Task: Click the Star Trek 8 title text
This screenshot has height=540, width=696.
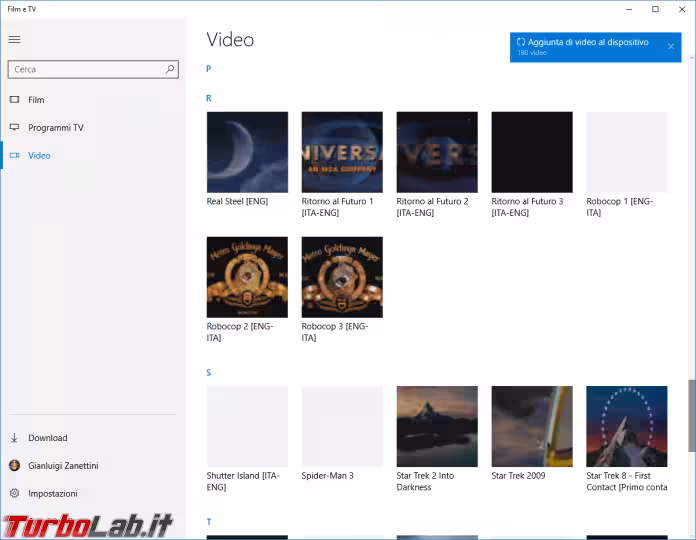Action: (627, 481)
